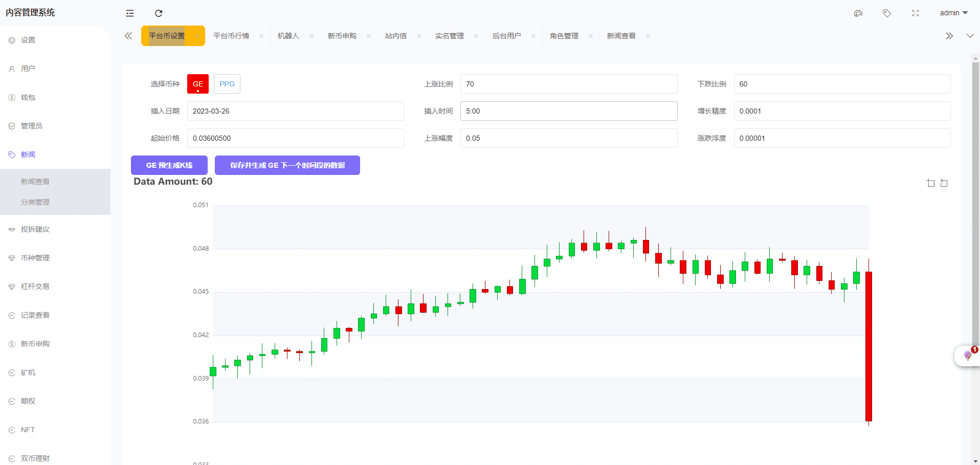The width and height of the screenshot is (980, 465).
Task: Click the chart zoom reset icon
Action: 944,183
